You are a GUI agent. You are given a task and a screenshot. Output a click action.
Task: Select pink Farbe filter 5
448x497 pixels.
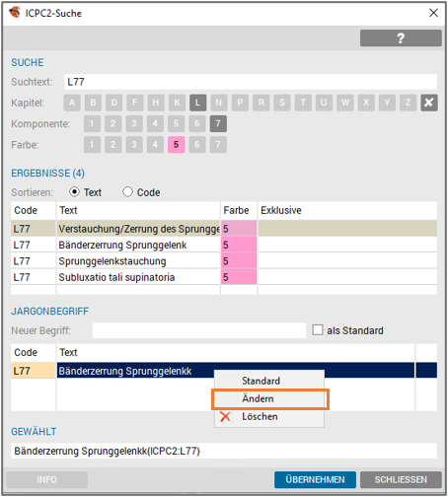click(176, 145)
